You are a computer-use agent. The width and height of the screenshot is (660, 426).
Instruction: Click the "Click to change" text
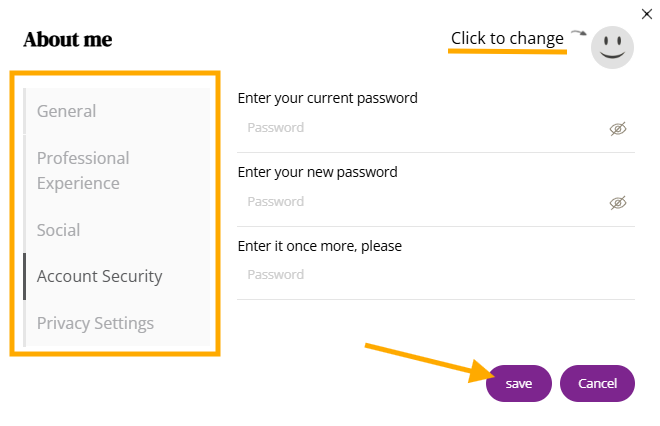pyautogui.click(x=507, y=39)
